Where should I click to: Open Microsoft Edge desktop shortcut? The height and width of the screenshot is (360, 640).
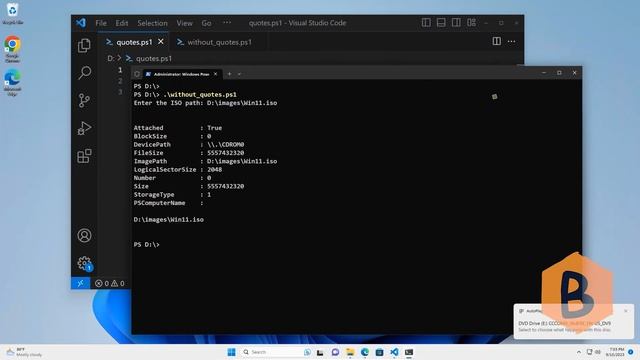pos(13,83)
